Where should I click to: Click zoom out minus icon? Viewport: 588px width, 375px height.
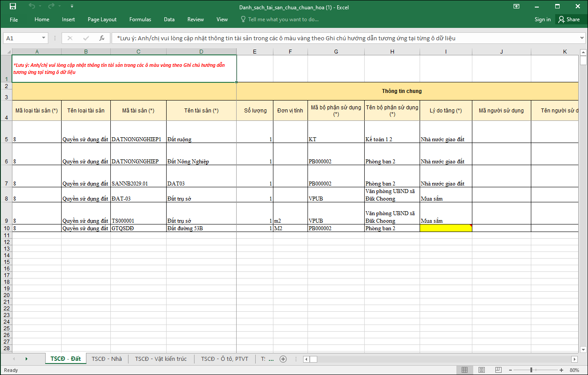[x=510, y=370]
